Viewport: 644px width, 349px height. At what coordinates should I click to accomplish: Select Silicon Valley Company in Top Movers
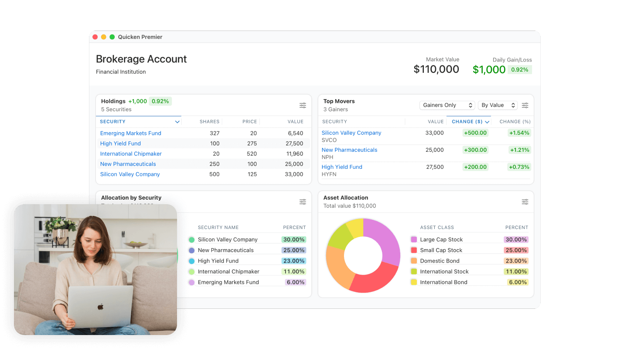[351, 133]
